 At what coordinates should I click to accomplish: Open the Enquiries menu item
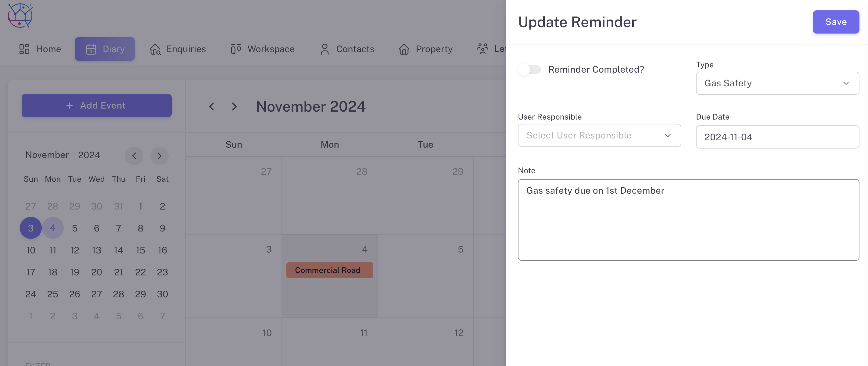[x=186, y=49]
